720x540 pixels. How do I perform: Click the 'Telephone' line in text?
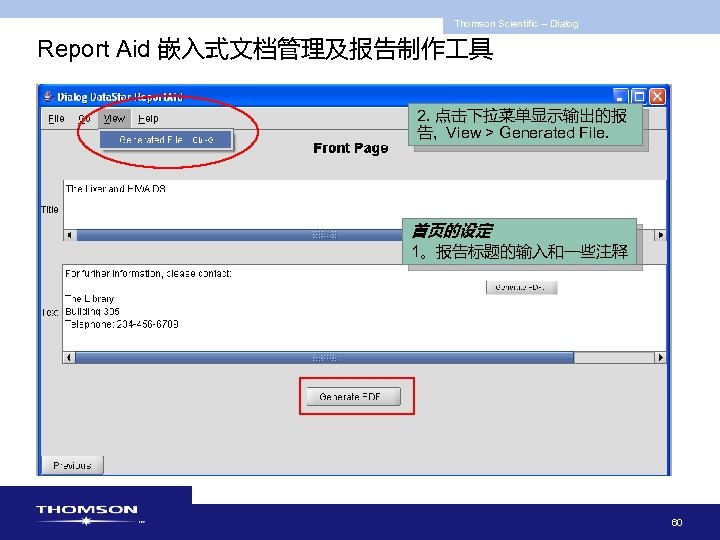point(122,324)
